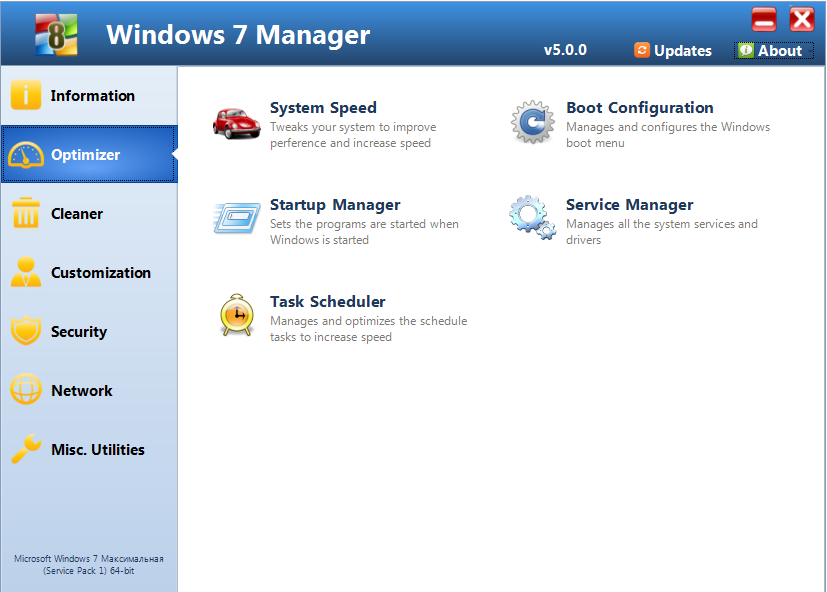Click the Cleaner brush icon in sidebar

click(25, 213)
